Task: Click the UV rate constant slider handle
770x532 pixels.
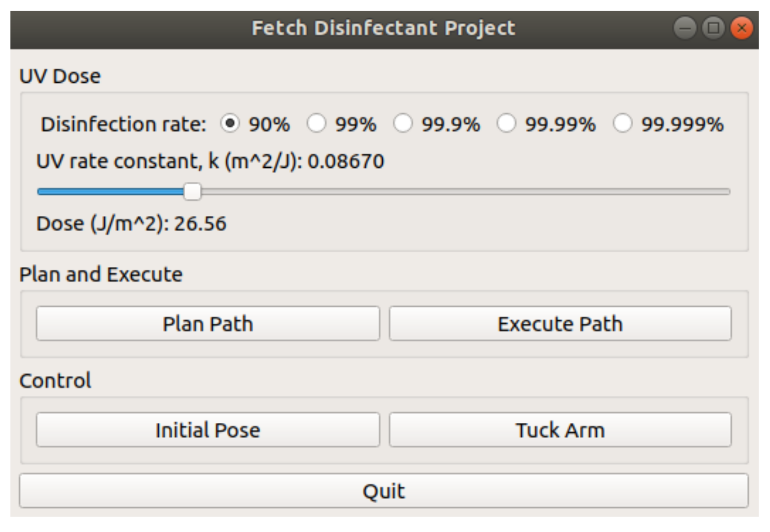Action: click(192, 192)
